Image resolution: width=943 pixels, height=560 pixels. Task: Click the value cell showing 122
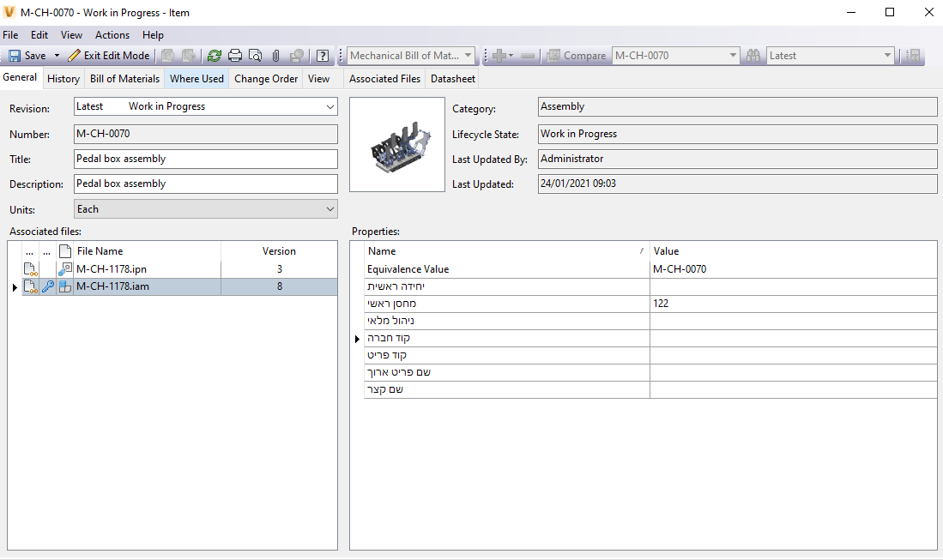point(793,304)
